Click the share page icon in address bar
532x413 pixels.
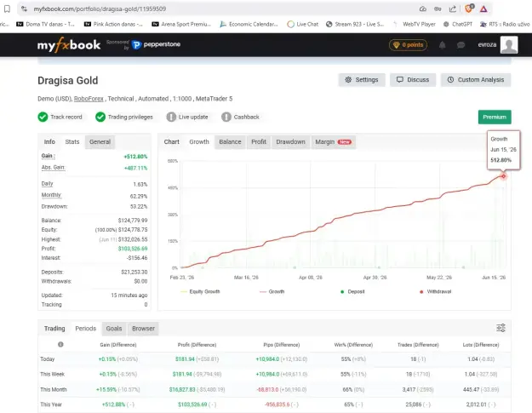tap(453, 9)
